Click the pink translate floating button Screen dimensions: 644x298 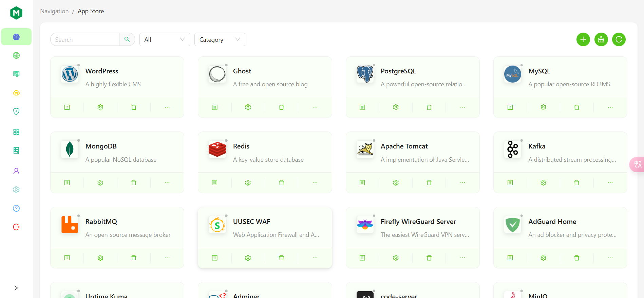pos(637,164)
